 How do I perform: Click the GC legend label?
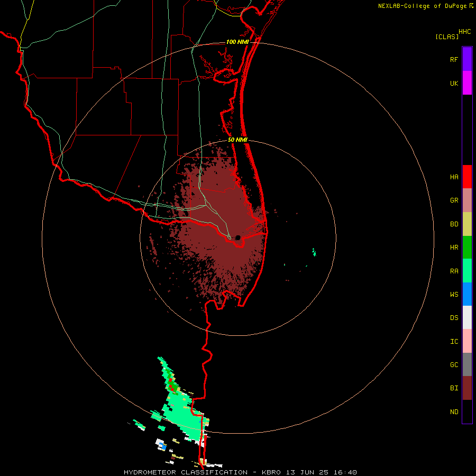pyautogui.click(x=454, y=365)
